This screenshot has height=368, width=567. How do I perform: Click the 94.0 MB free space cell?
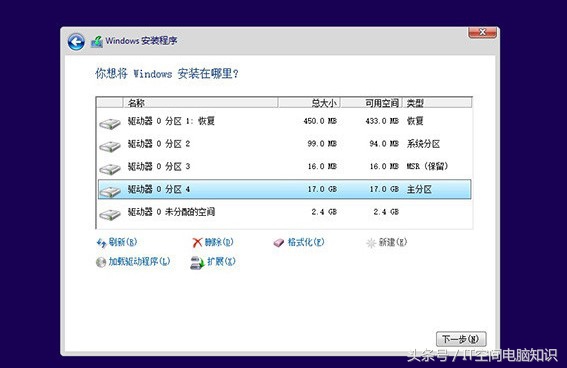click(x=384, y=144)
